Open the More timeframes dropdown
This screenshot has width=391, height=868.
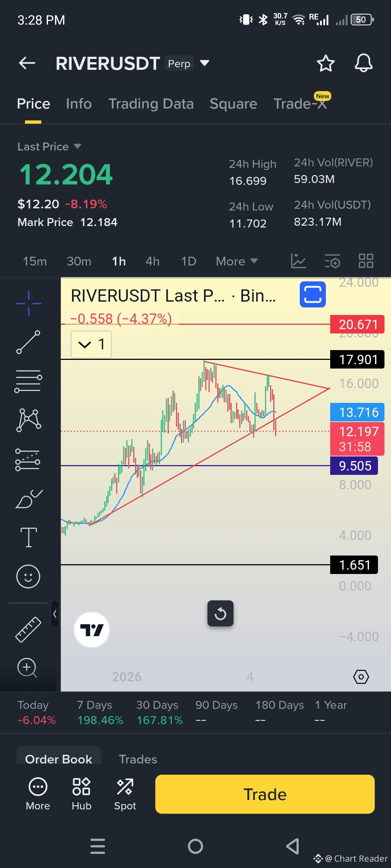click(237, 261)
